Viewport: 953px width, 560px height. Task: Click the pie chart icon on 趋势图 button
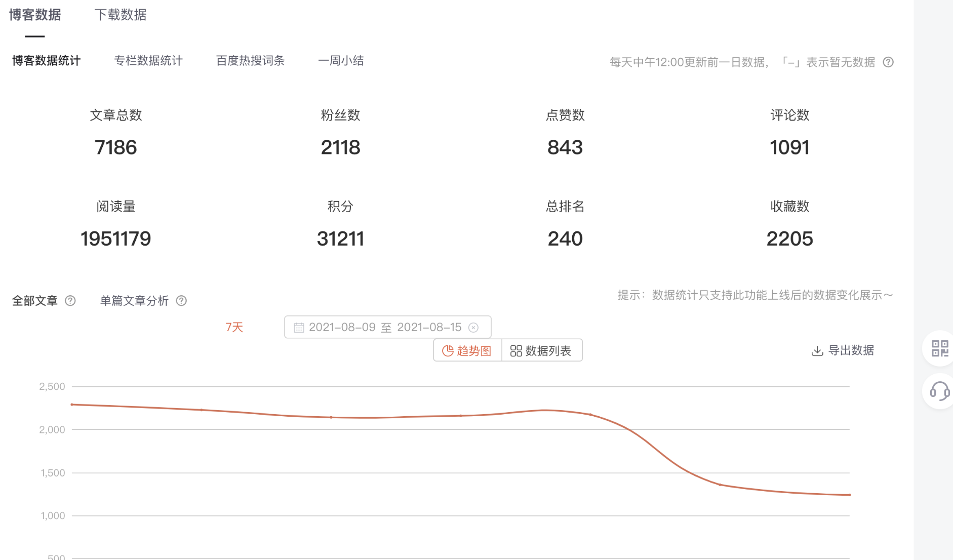tap(448, 350)
